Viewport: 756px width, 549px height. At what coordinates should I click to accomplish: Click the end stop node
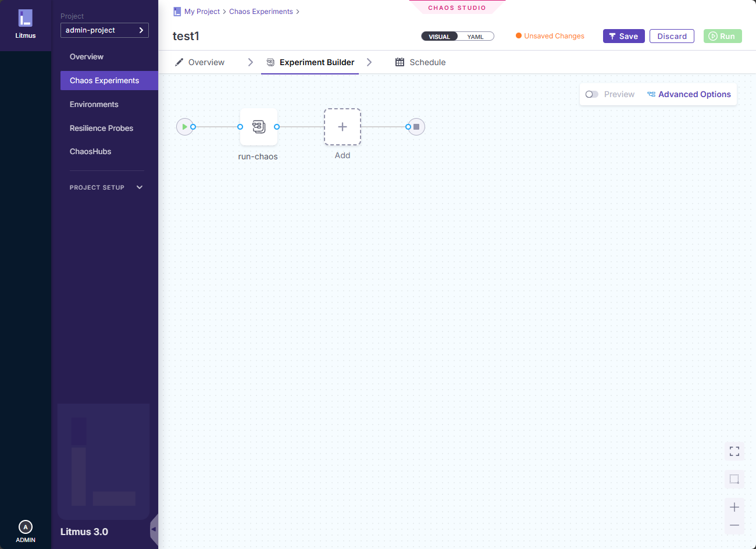point(416,127)
